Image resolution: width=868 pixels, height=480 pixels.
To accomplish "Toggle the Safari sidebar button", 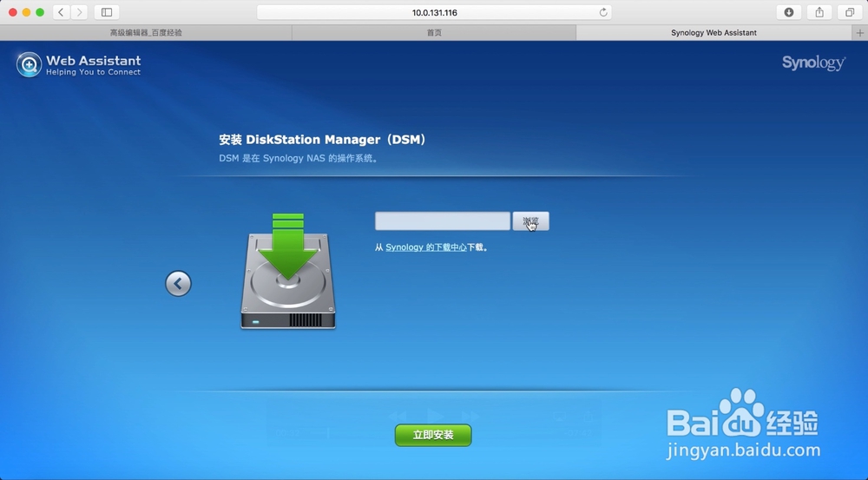I will point(107,12).
